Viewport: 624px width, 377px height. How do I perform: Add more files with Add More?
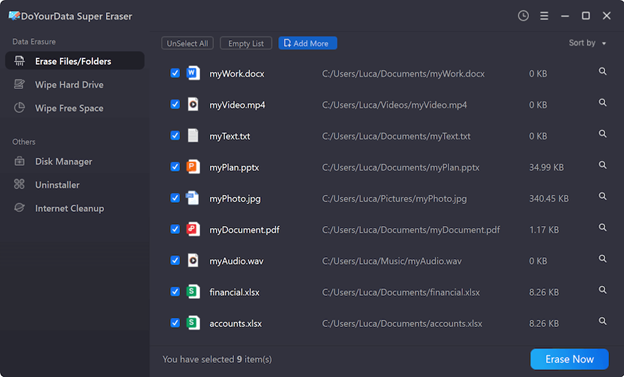tap(308, 43)
